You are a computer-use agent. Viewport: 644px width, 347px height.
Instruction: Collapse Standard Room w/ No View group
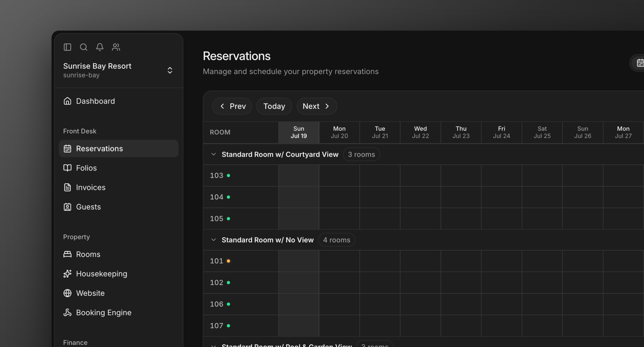point(213,240)
